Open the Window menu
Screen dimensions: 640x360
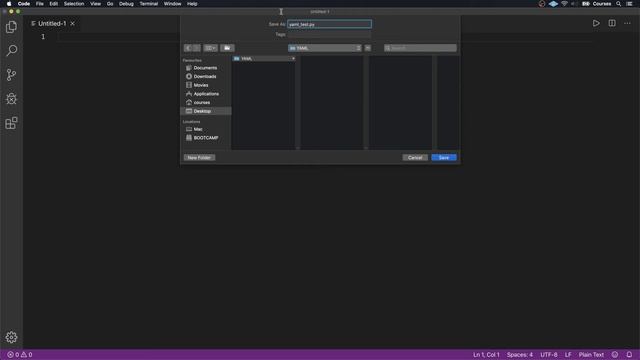[x=173, y=4]
